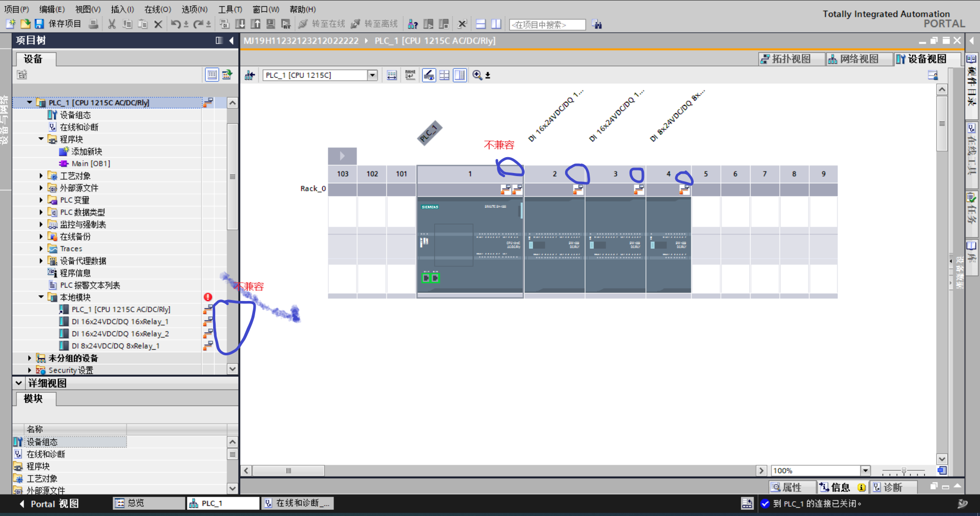Click the search binoculars icon beside project search
980x516 pixels.
(597, 24)
